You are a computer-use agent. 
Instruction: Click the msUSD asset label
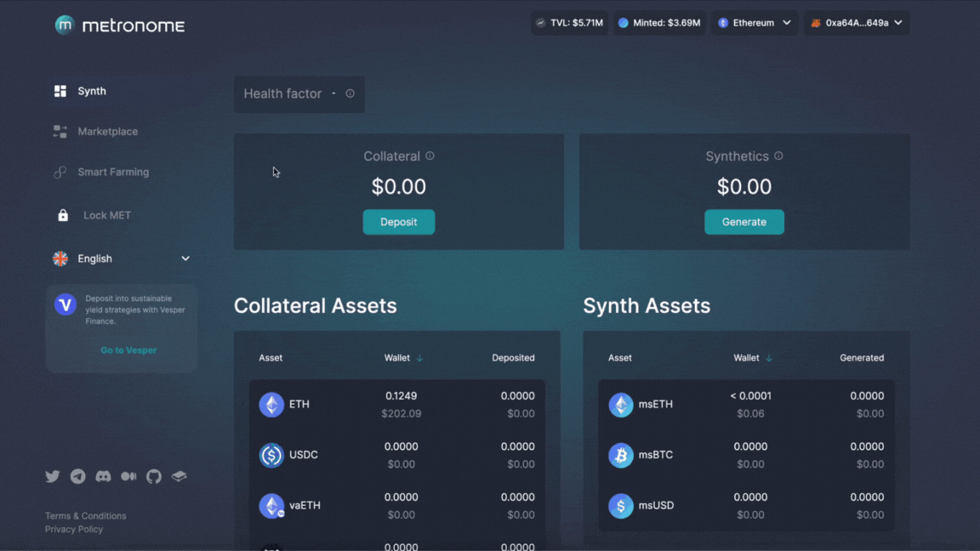pyautogui.click(x=656, y=505)
